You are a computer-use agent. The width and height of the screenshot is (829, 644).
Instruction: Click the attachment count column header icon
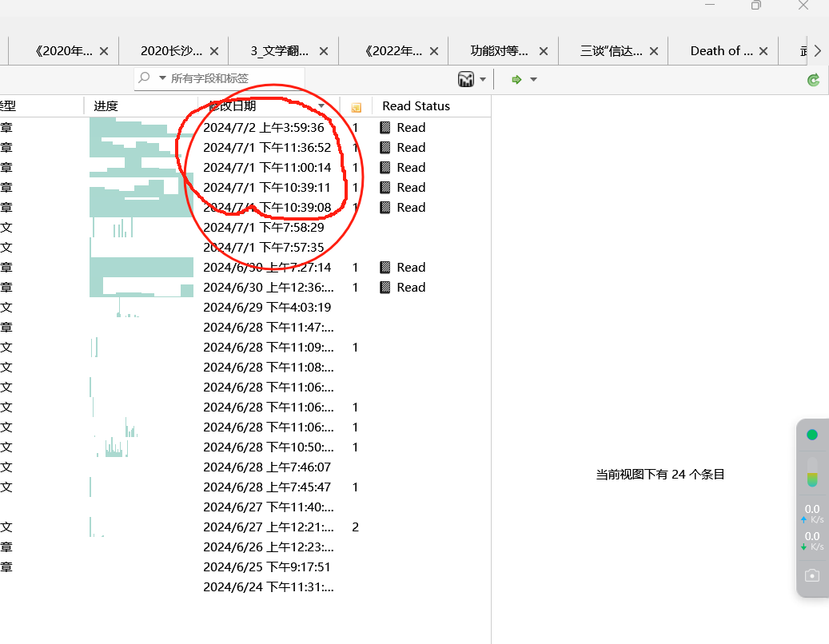(357, 107)
